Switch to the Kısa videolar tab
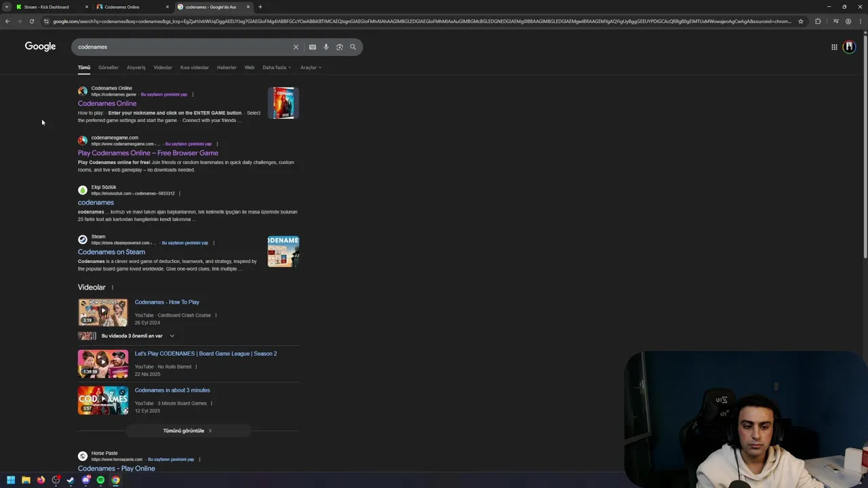 [195, 68]
